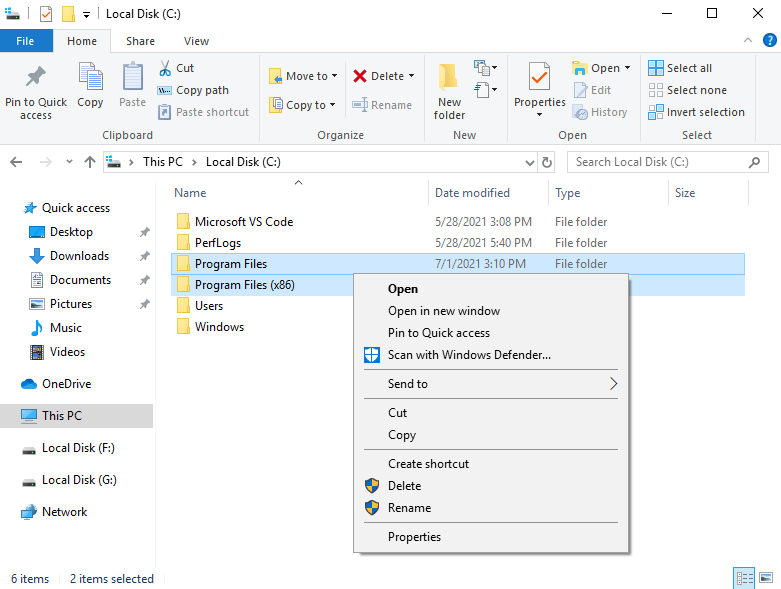This screenshot has width=781, height=589.
Task: Click the New folder icon in the ribbon
Action: click(x=449, y=80)
